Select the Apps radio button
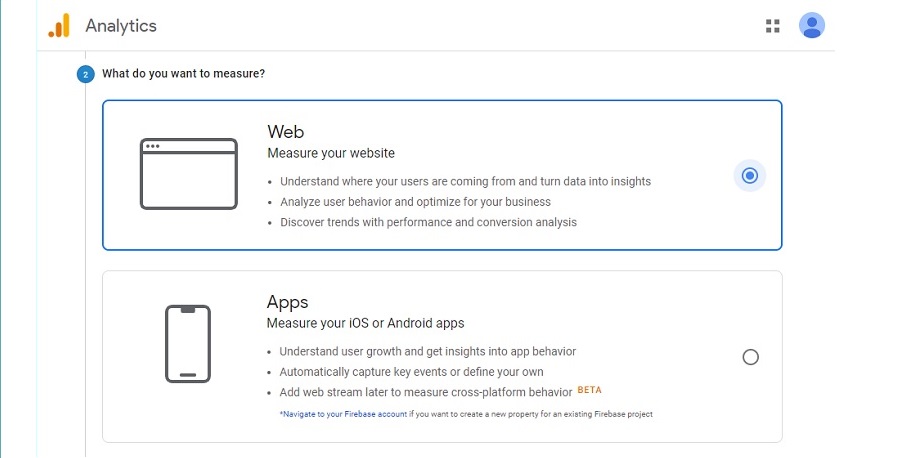The width and height of the screenshot is (900, 458). [751, 357]
